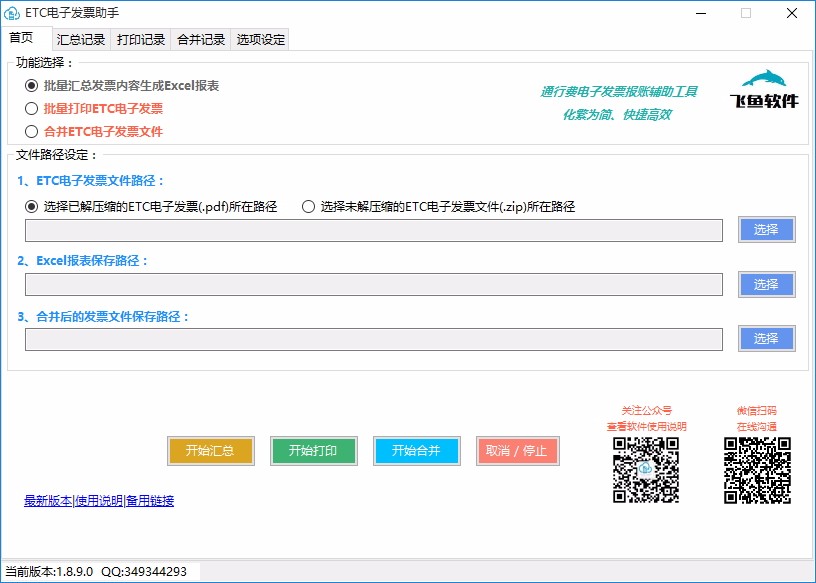
Task: Click the 关注公众号 QR code image
Action: (x=646, y=470)
